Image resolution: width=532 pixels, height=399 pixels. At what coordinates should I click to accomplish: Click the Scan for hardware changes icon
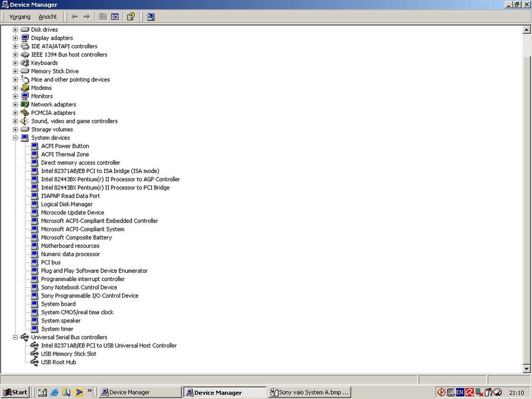[151, 17]
